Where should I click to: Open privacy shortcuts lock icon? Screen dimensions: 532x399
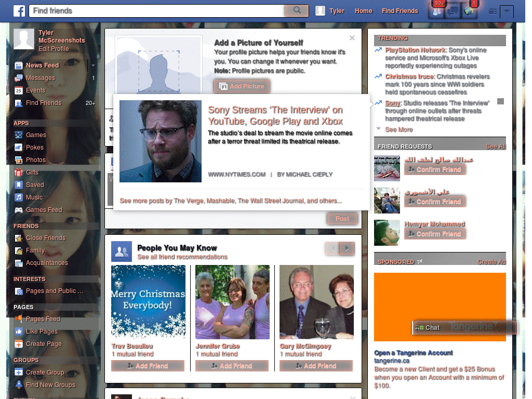click(x=493, y=11)
